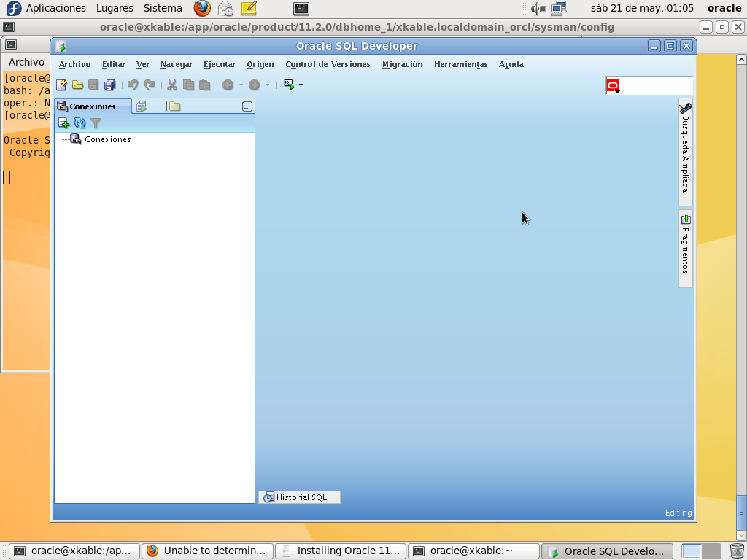
Task: Open the Archivo menu in SQL Developer
Action: [75, 64]
